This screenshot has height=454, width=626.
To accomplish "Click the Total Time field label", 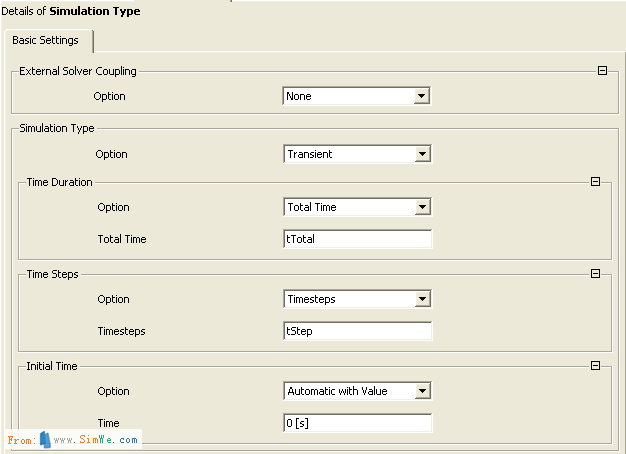I will pos(122,239).
